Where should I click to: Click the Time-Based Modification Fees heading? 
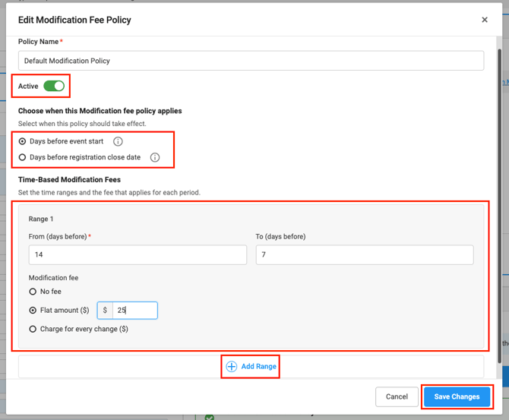tap(69, 180)
